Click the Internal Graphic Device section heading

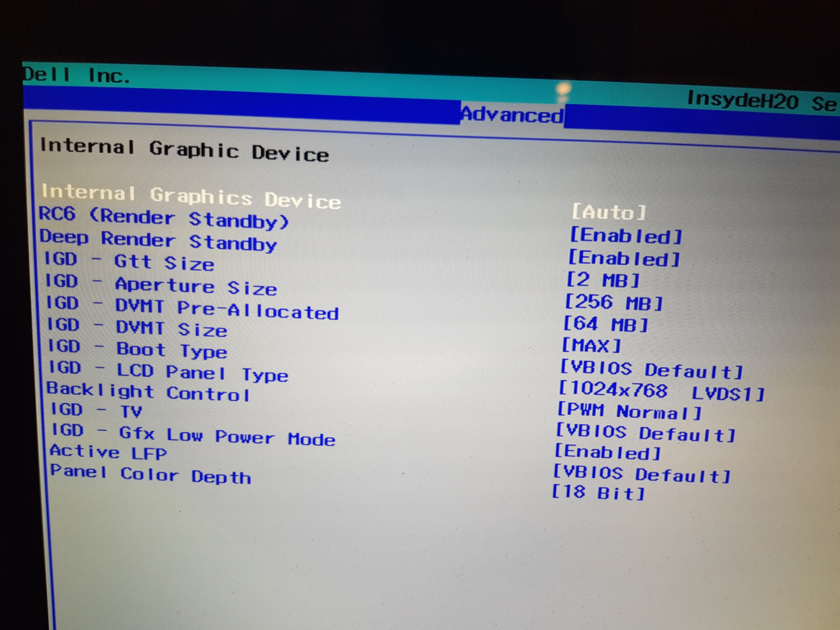[184, 150]
